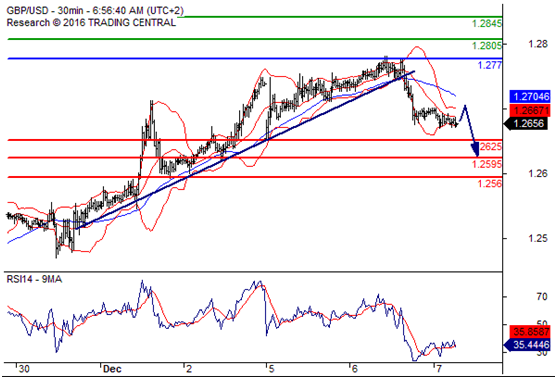This screenshot has width=557, height=379.
Task: Click the 1.27046 blue price tag
Action: (530, 96)
